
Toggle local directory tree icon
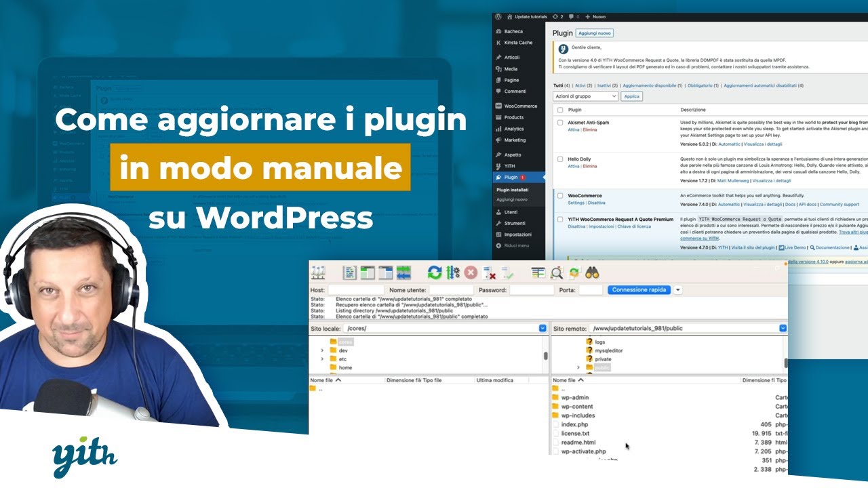[x=368, y=272]
